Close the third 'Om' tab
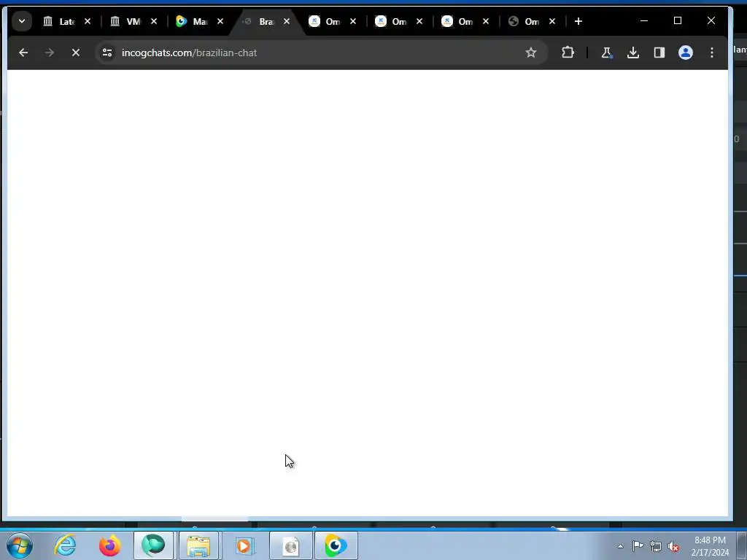The height and width of the screenshot is (560, 747). 486,21
